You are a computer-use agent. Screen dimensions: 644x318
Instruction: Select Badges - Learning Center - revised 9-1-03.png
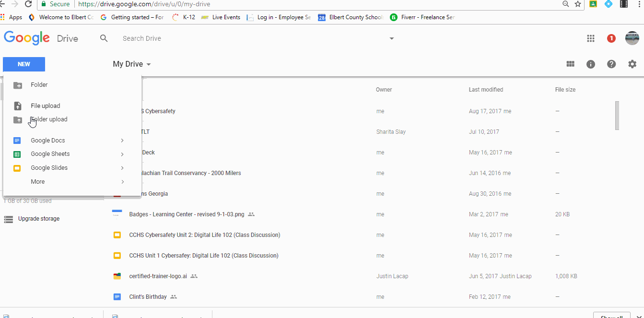(187, 214)
